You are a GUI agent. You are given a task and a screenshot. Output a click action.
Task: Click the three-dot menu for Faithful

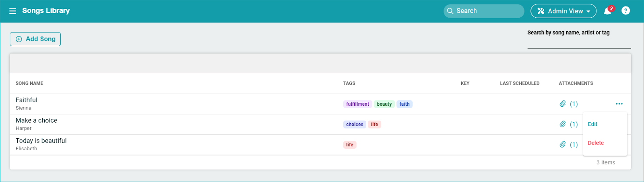pos(619,104)
